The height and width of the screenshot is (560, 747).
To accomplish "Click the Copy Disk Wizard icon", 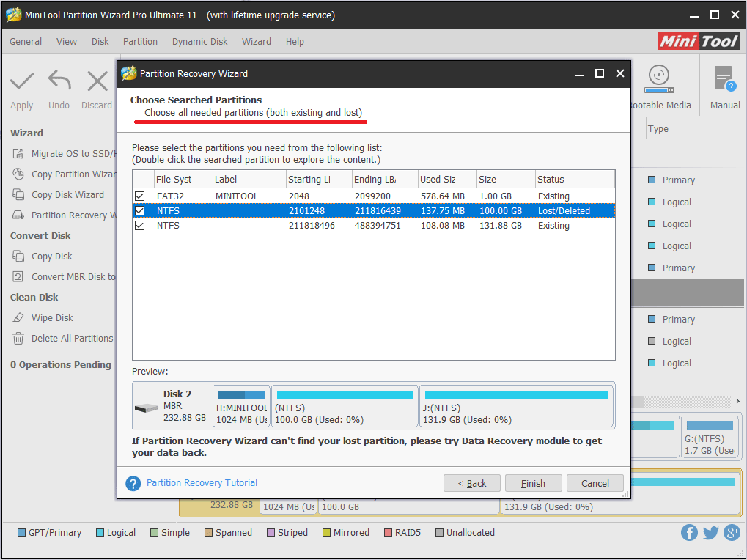I will click(x=18, y=194).
